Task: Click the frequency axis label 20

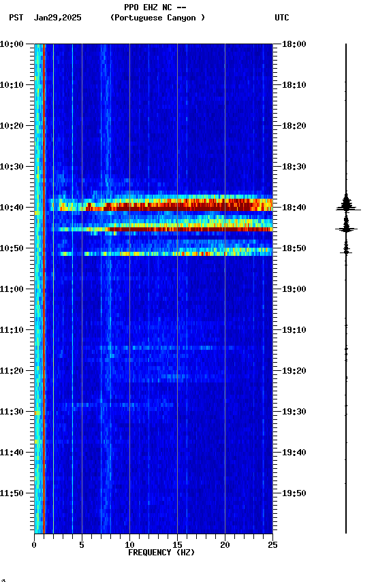Action: click(x=225, y=545)
